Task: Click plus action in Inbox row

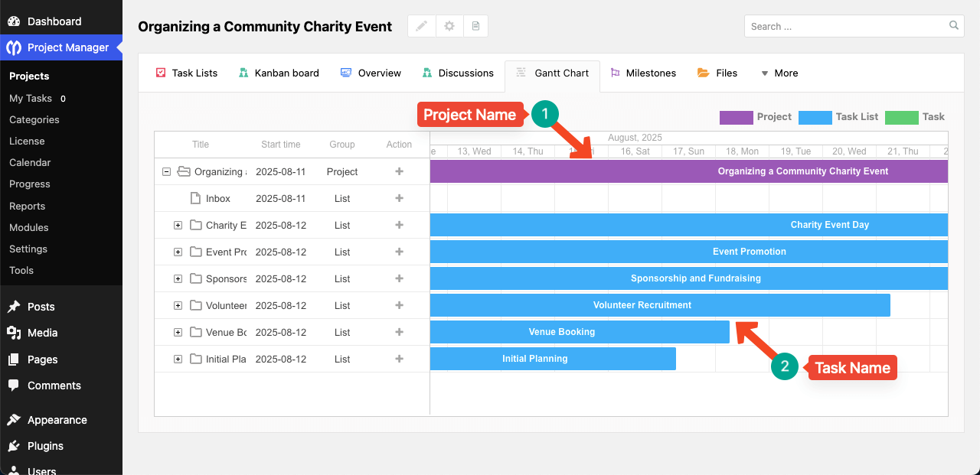Action: pos(399,198)
